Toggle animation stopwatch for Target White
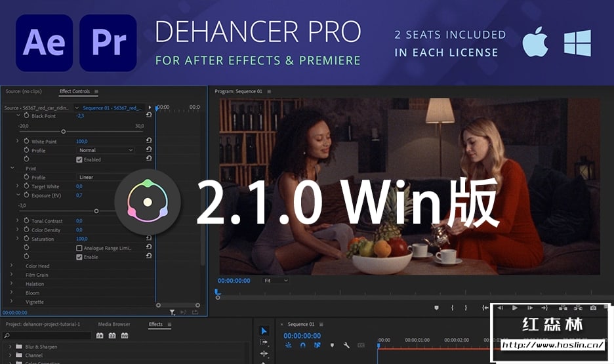This screenshot has height=364, width=614. coord(26,186)
